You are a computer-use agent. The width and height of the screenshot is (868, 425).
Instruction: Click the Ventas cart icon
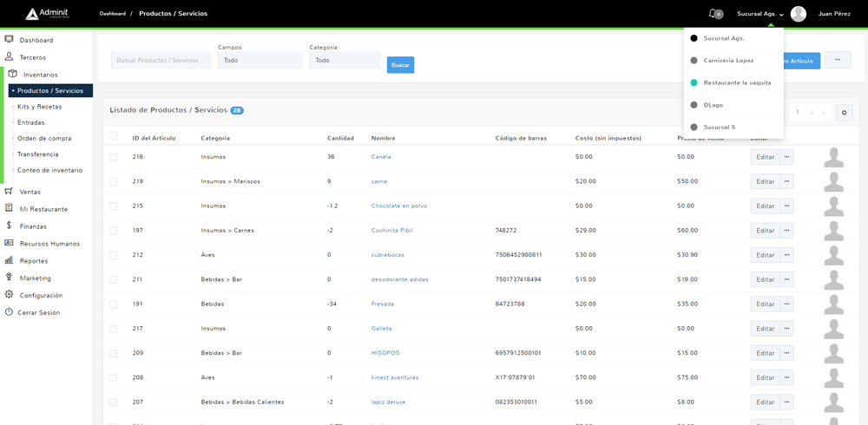click(9, 191)
